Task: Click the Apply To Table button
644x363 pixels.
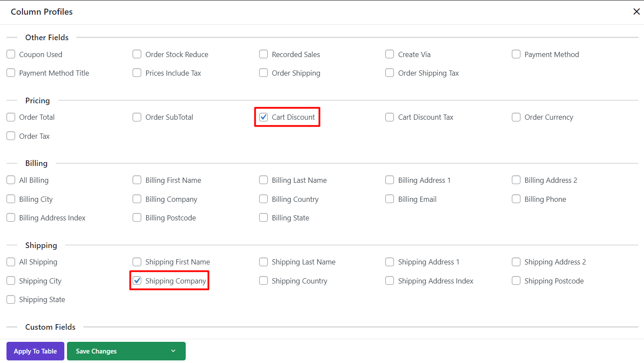Action: click(35, 351)
